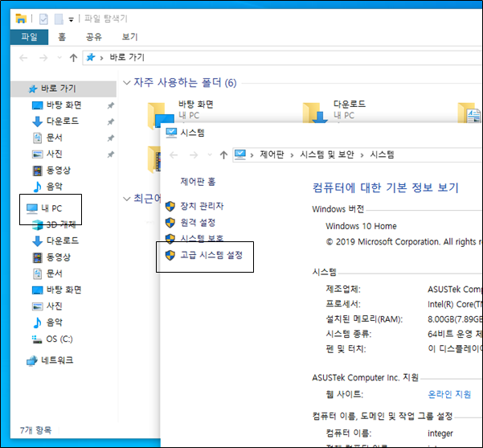Click address bar computer icon in System window
The image size is (483, 448).
click(240, 154)
